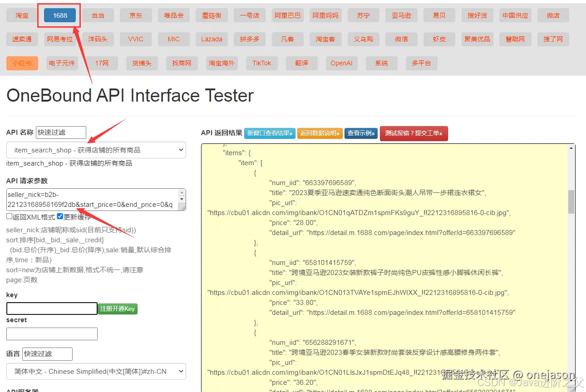Screen dimensions: 586x392
Task: Open the 义乌购 tab
Action: coord(363,39)
